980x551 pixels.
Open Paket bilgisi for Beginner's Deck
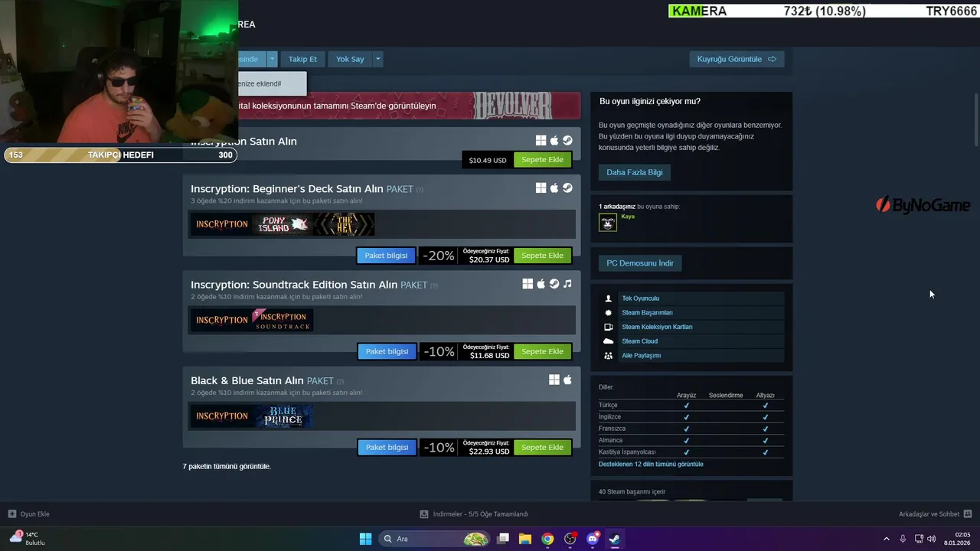386,256
